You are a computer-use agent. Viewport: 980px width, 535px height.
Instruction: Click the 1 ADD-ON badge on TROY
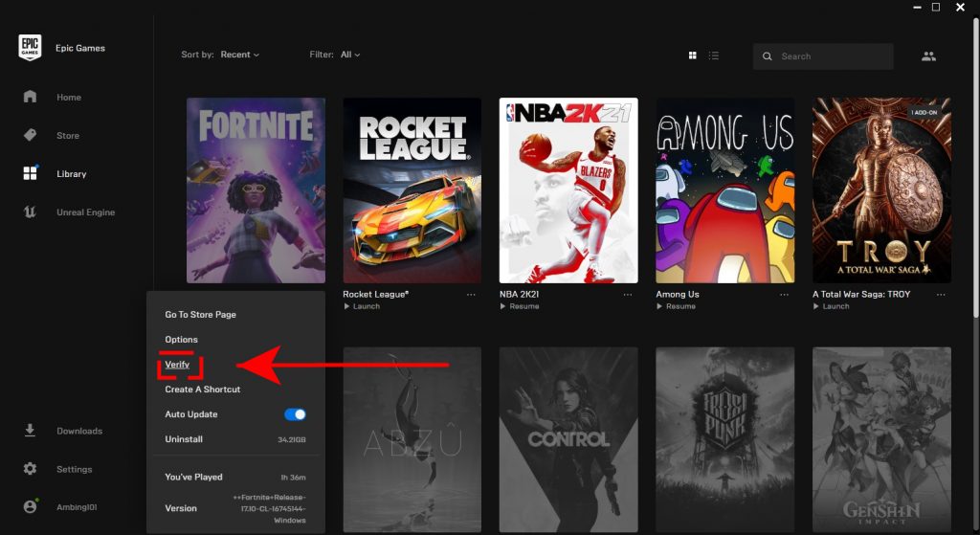[924, 113]
